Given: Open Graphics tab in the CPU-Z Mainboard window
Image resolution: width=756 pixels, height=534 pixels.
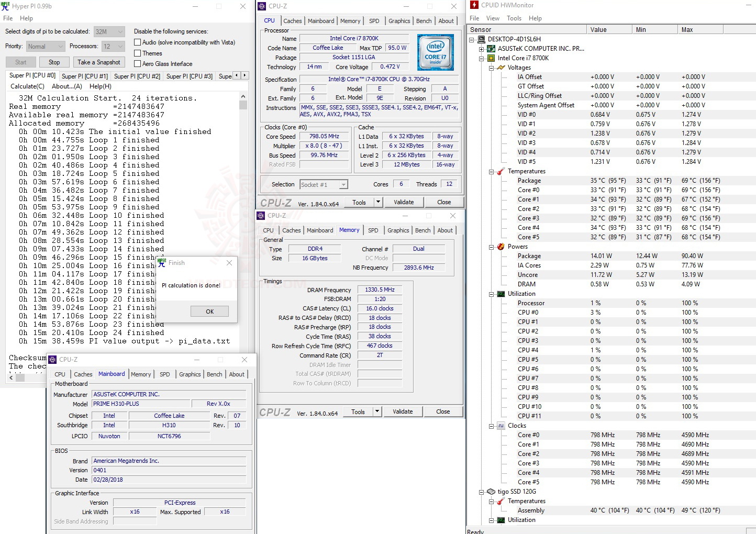Looking at the screenshot, I should click(190, 374).
